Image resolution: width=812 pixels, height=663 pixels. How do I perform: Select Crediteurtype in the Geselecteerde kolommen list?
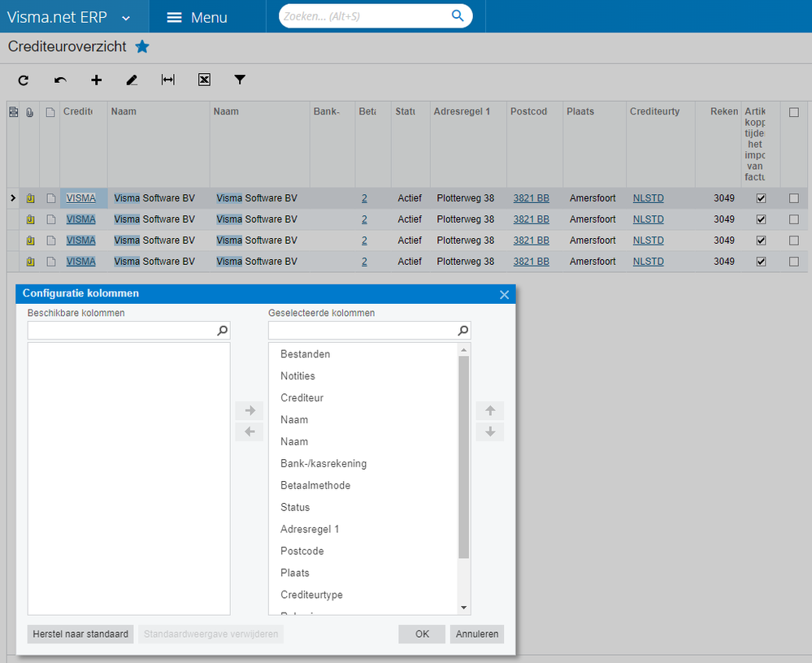pos(363,595)
